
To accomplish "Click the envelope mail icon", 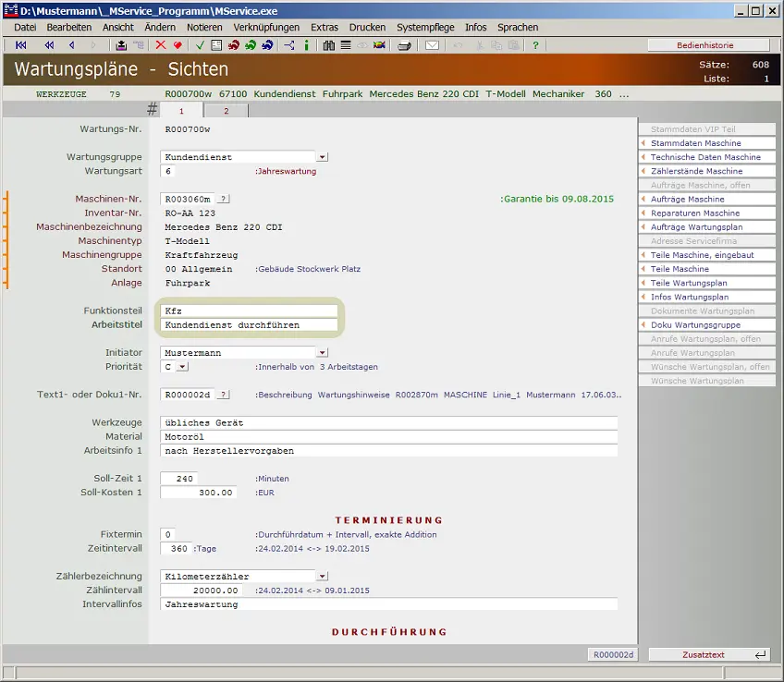I will click(x=432, y=45).
